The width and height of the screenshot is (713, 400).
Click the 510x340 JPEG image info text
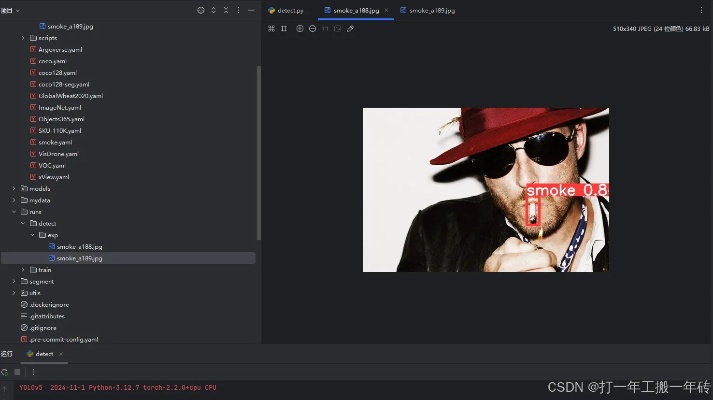click(x=661, y=29)
